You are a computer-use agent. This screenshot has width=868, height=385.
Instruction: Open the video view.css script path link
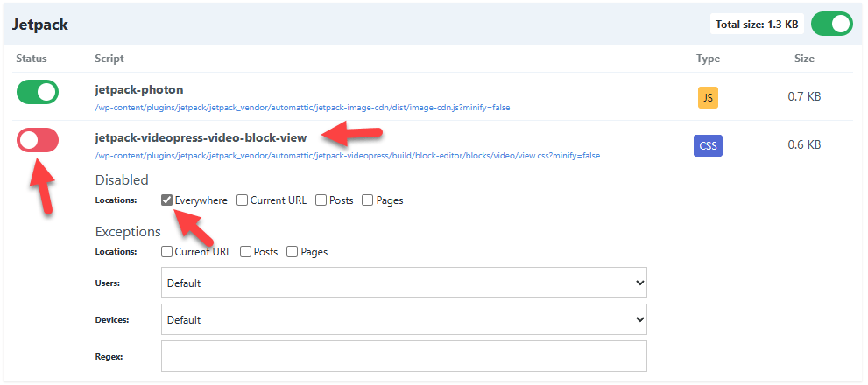click(348, 156)
